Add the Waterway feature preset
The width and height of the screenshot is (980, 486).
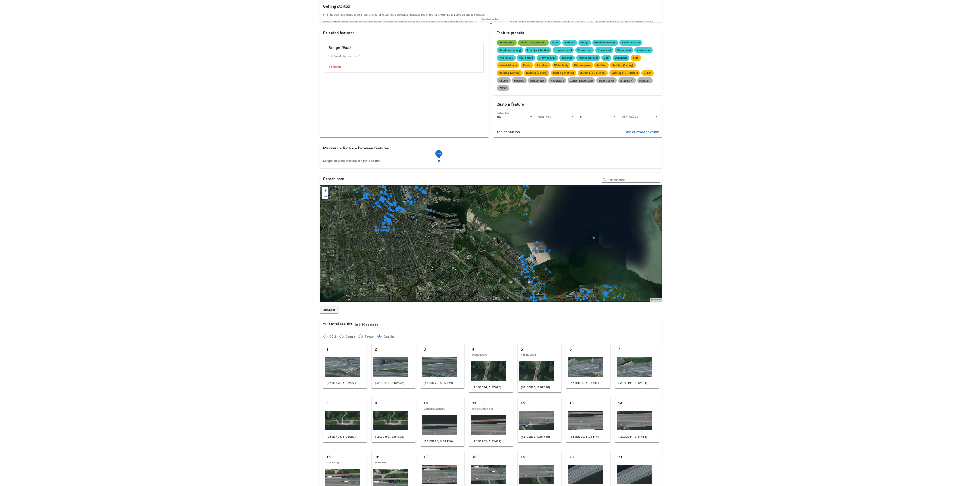(621, 57)
